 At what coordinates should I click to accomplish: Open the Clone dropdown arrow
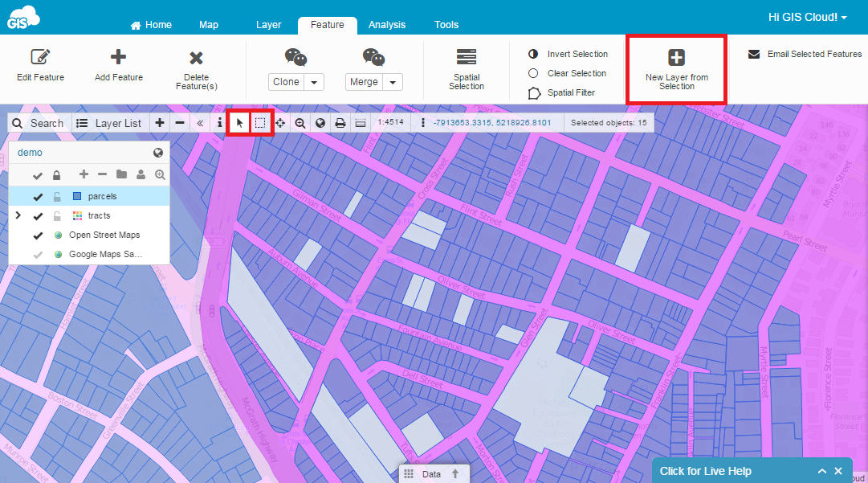tap(314, 82)
